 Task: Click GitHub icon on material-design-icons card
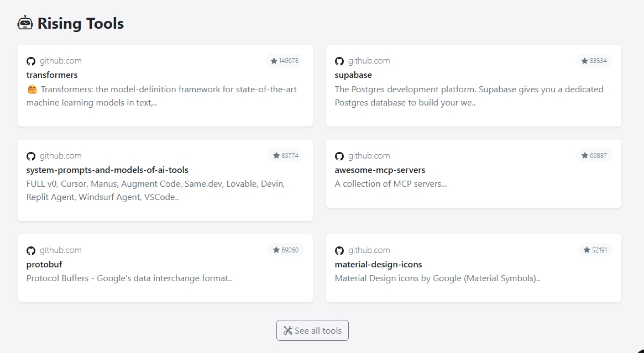[339, 250]
